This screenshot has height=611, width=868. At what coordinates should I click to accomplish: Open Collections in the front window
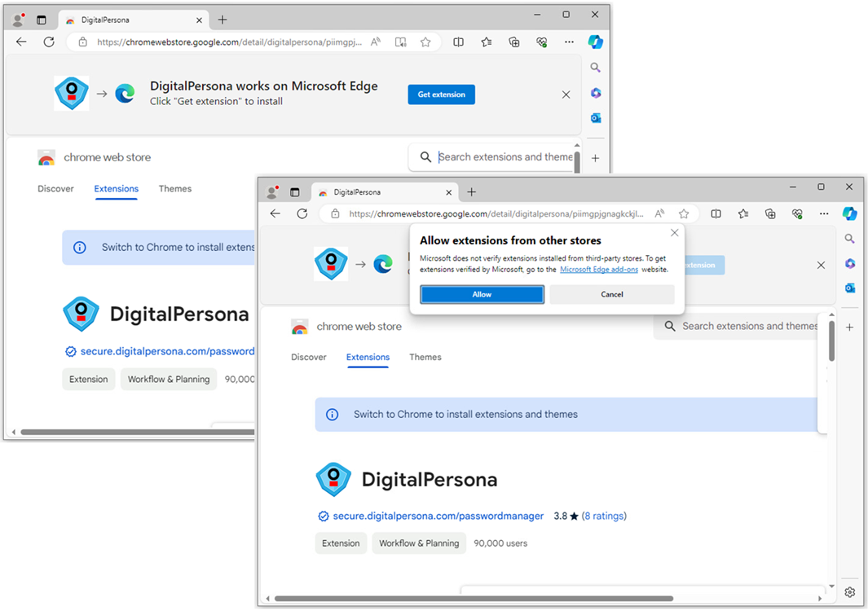[x=770, y=213]
